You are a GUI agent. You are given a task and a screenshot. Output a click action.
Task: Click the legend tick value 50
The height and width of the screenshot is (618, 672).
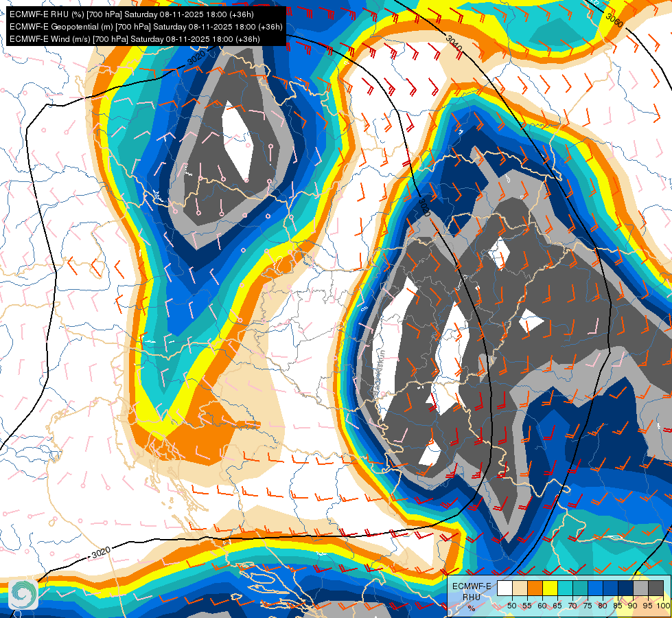(511, 606)
